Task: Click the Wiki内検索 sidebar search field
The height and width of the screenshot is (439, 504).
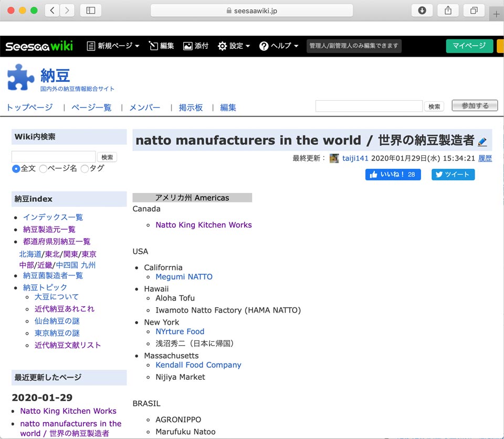Action: pyautogui.click(x=54, y=157)
